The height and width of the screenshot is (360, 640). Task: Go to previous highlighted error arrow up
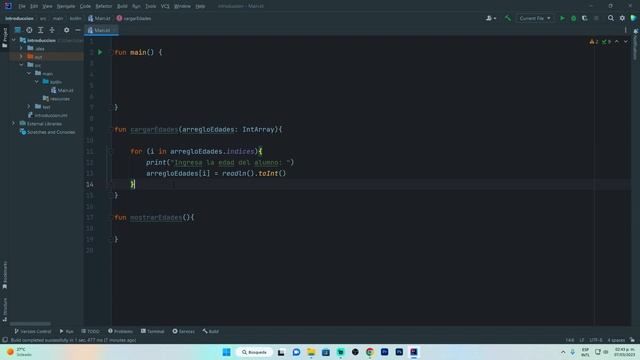pos(617,42)
